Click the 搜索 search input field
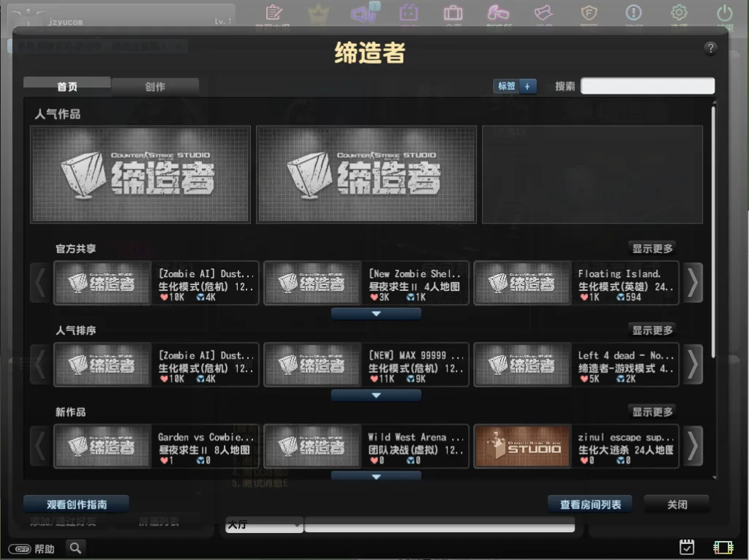 pos(647,86)
